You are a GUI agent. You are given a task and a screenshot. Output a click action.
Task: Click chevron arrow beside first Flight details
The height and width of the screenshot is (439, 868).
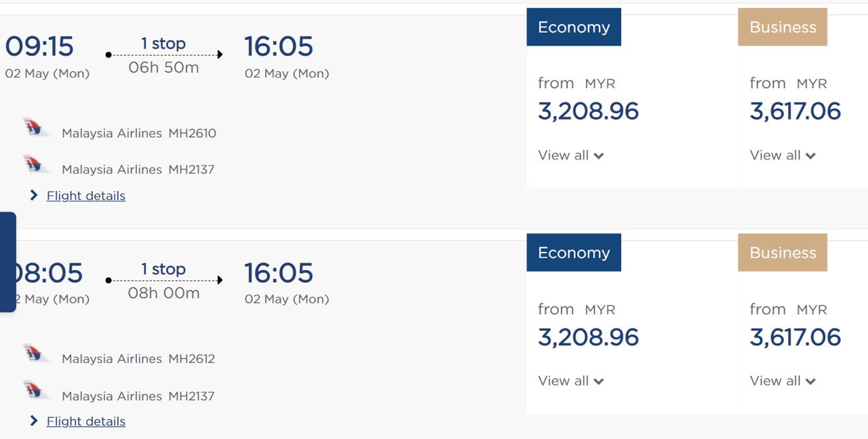(x=34, y=195)
